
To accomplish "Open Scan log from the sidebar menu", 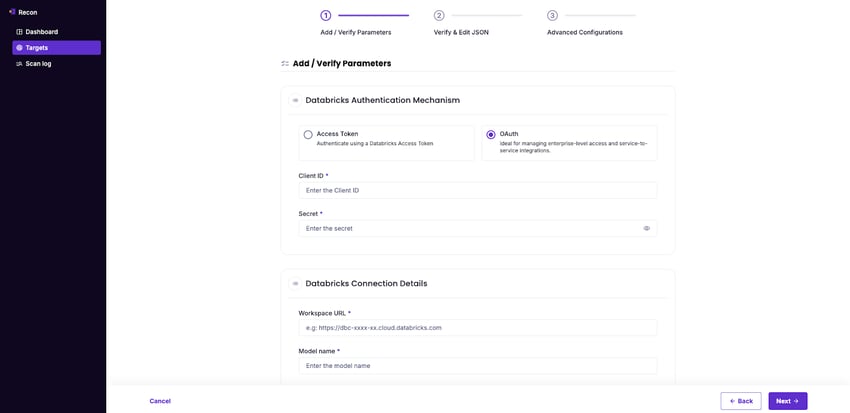I will 38,64.
